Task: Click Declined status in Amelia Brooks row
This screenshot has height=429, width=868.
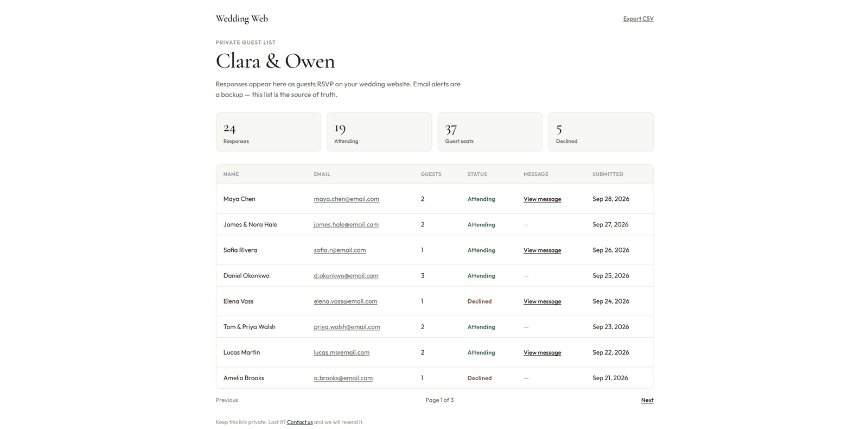Action: (480, 377)
